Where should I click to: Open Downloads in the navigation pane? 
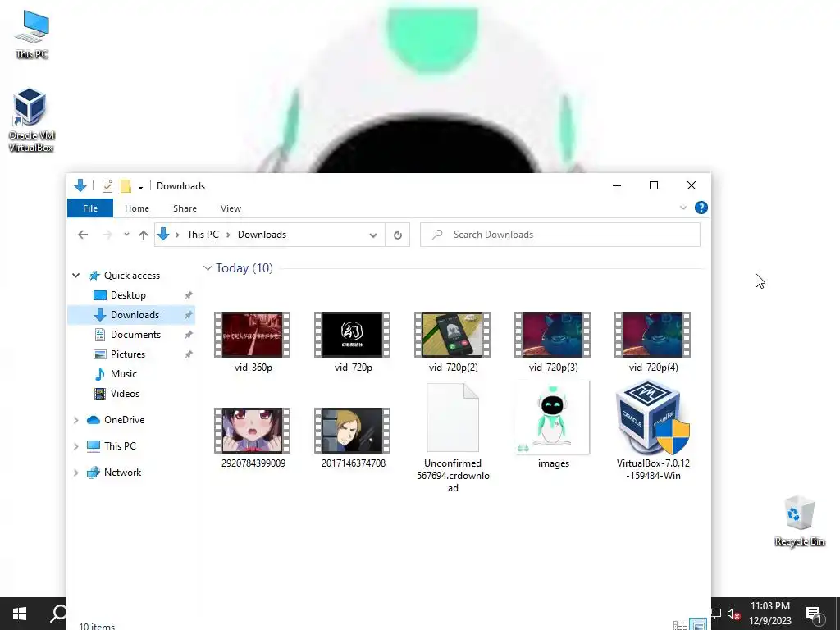135,315
